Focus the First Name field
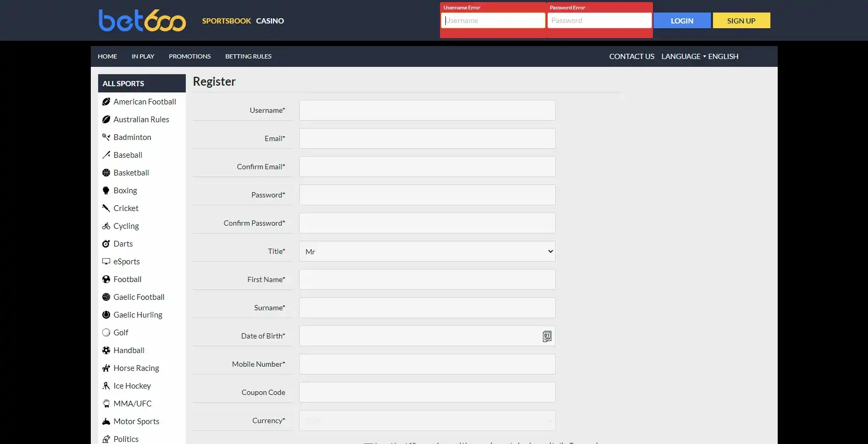868x444 pixels. point(427,279)
